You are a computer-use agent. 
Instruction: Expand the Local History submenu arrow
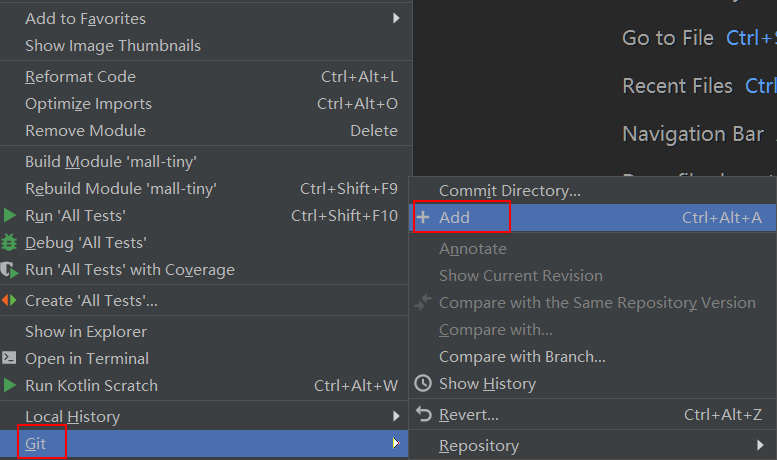pyautogui.click(x=396, y=416)
